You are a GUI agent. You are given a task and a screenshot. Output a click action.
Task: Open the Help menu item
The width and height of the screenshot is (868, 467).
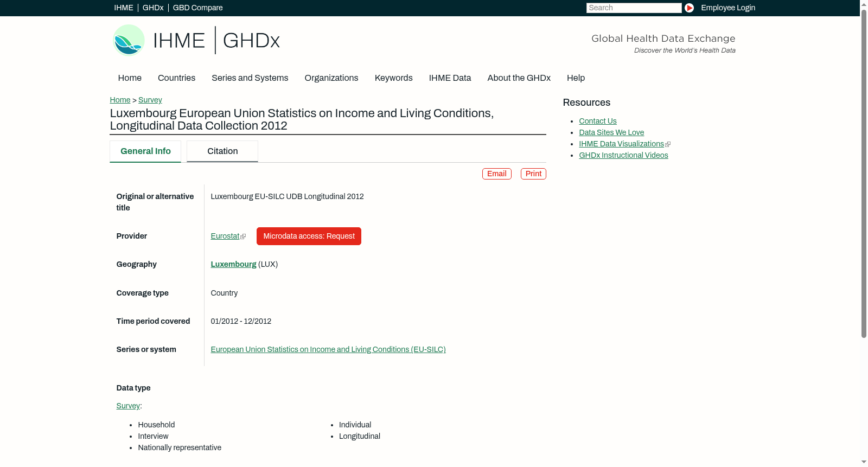576,78
